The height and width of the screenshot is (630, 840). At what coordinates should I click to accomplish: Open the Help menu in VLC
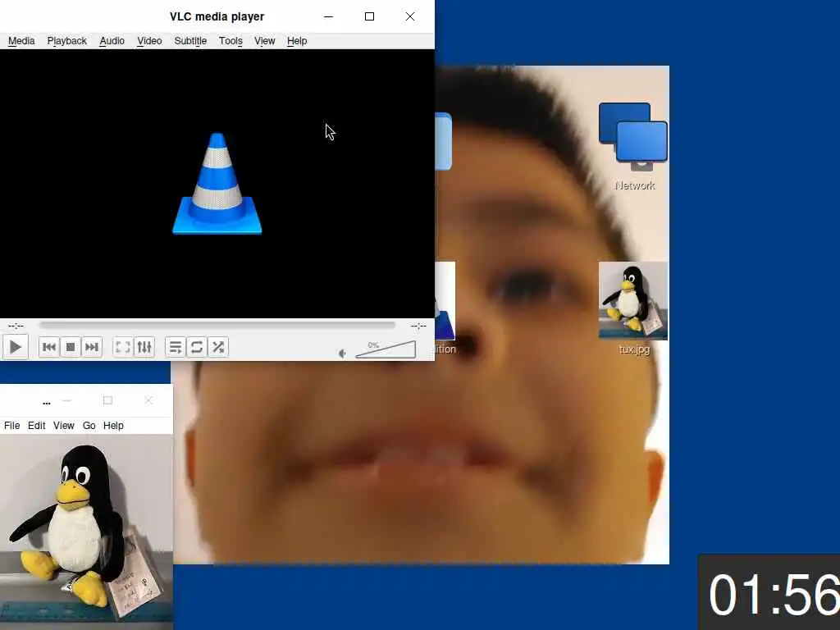coord(297,41)
